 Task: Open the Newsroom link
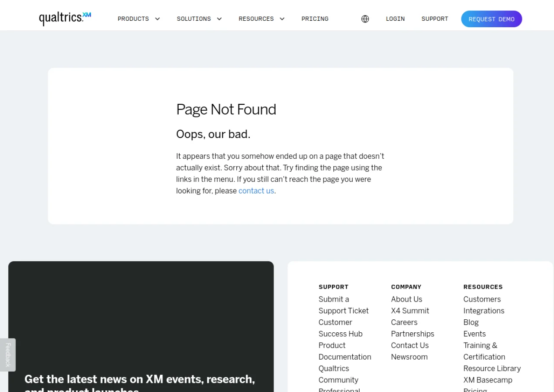point(409,357)
